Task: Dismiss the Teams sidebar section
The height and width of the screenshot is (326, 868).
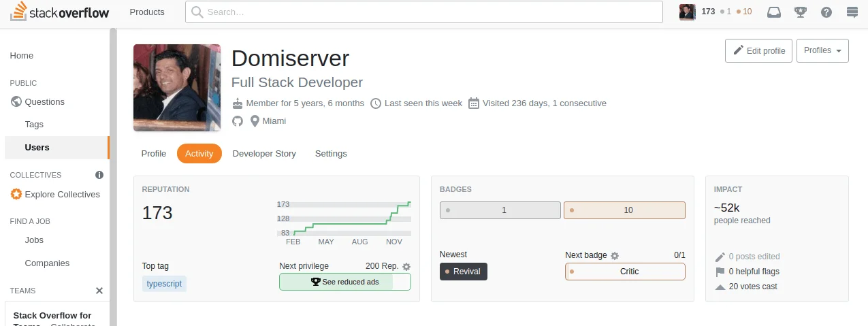Action: coord(99,291)
